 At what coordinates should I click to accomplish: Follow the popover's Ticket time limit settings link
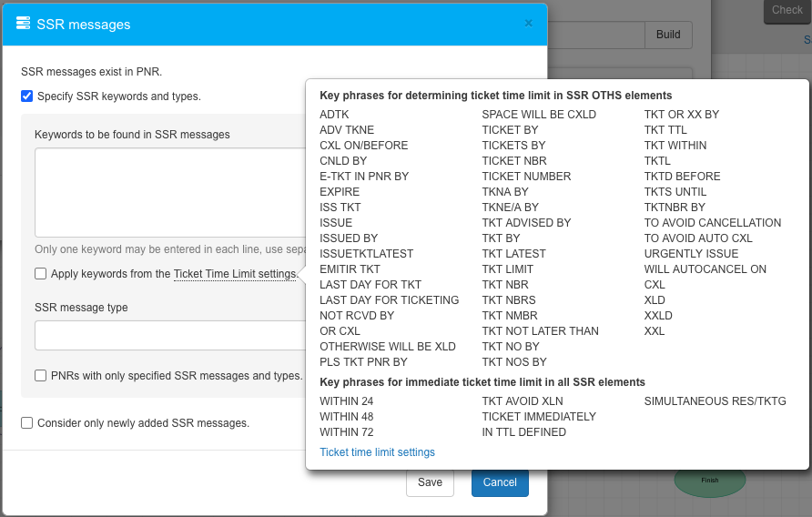(x=377, y=452)
